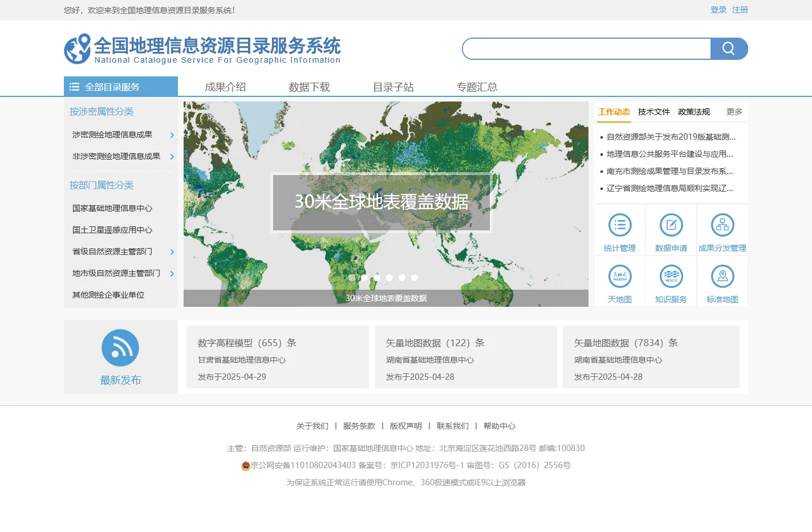Switch to the 技术文件 tab

tap(654, 112)
